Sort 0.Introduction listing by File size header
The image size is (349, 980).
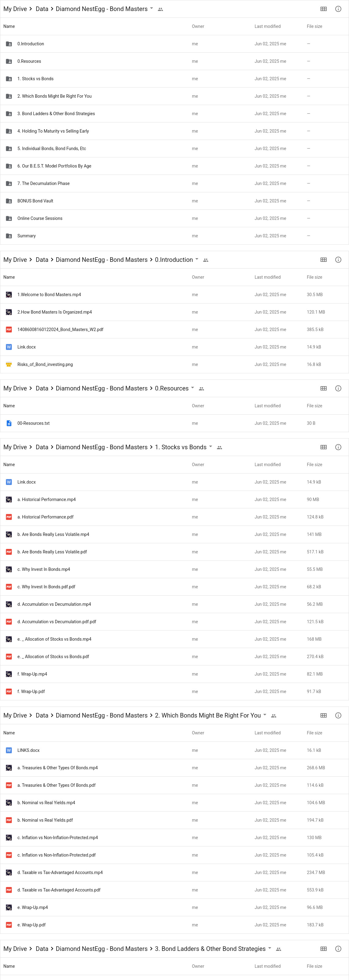[314, 277]
